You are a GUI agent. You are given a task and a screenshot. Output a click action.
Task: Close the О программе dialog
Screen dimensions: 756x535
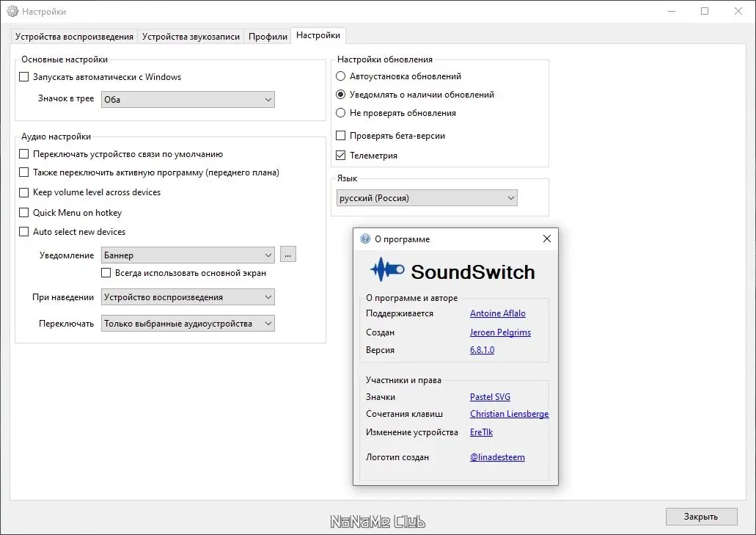[x=547, y=239]
